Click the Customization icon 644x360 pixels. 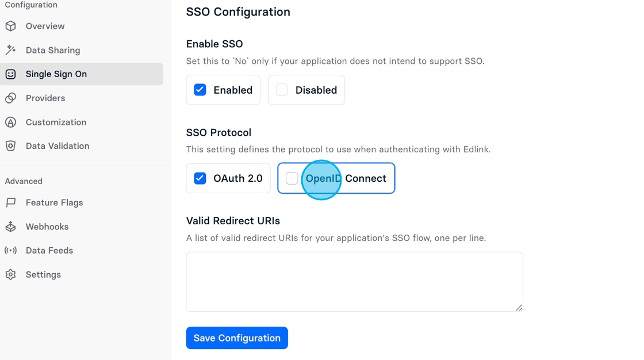click(x=11, y=122)
